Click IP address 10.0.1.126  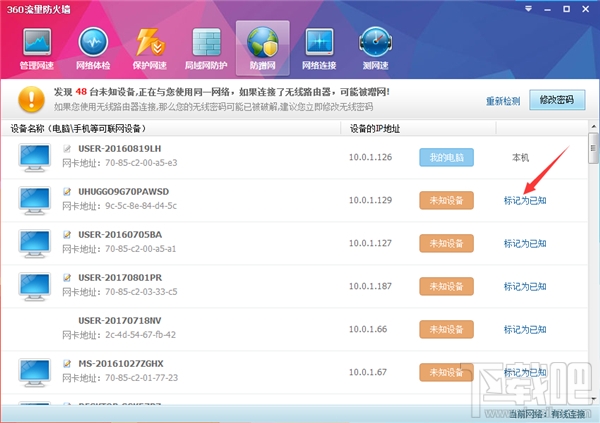(x=370, y=157)
